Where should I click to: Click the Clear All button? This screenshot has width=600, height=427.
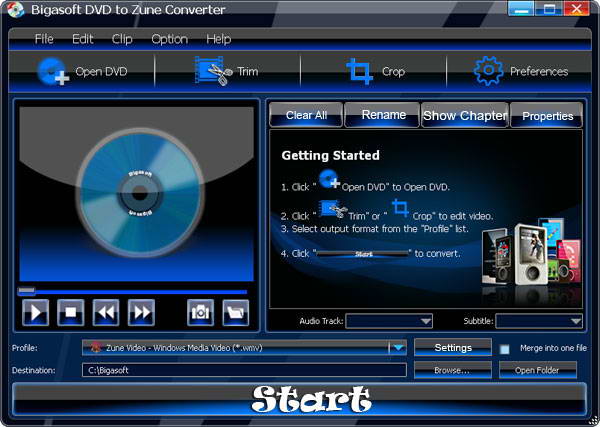[x=306, y=115]
